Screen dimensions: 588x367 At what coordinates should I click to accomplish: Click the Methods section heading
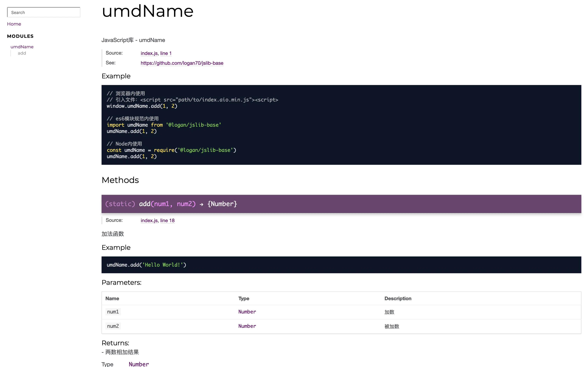coord(120,180)
